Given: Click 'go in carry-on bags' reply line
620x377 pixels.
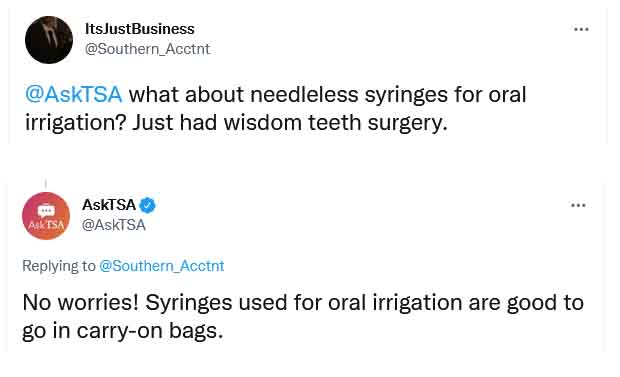Looking at the screenshot, I should (x=123, y=331).
